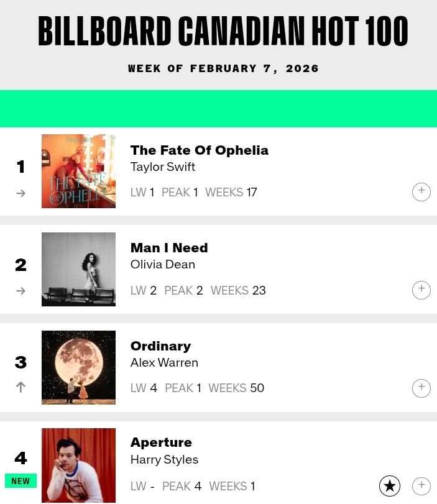The width and height of the screenshot is (437, 504).
Task: Click the Ordinary song title
Action: 160,346
